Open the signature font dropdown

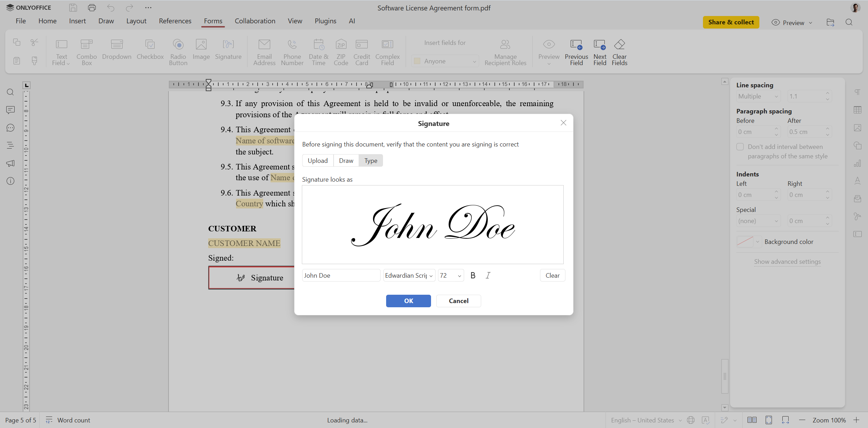408,275
